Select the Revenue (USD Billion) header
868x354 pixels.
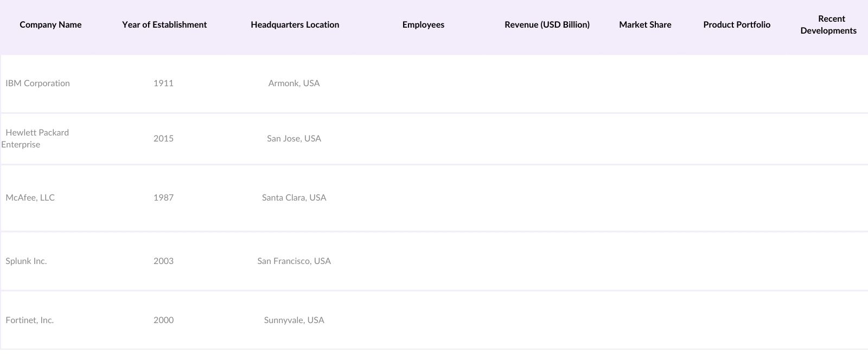click(547, 25)
